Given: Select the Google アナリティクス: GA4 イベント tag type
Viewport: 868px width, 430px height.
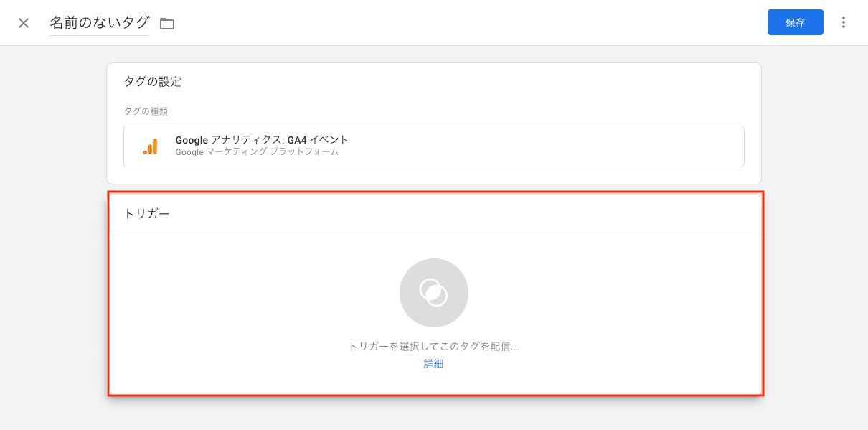Looking at the screenshot, I should (433, 146).
